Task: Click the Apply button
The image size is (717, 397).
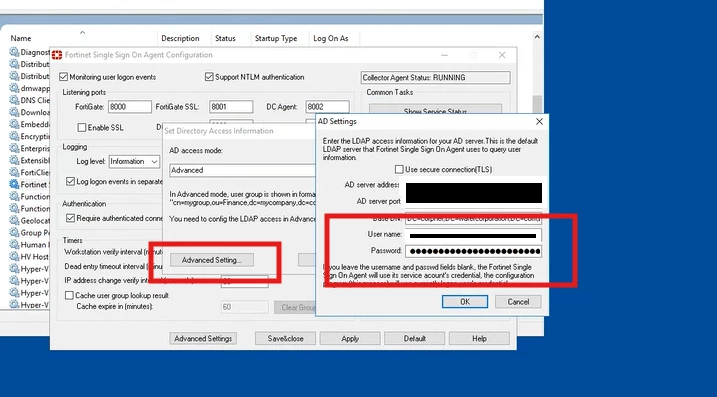Action: click(350, 338)
